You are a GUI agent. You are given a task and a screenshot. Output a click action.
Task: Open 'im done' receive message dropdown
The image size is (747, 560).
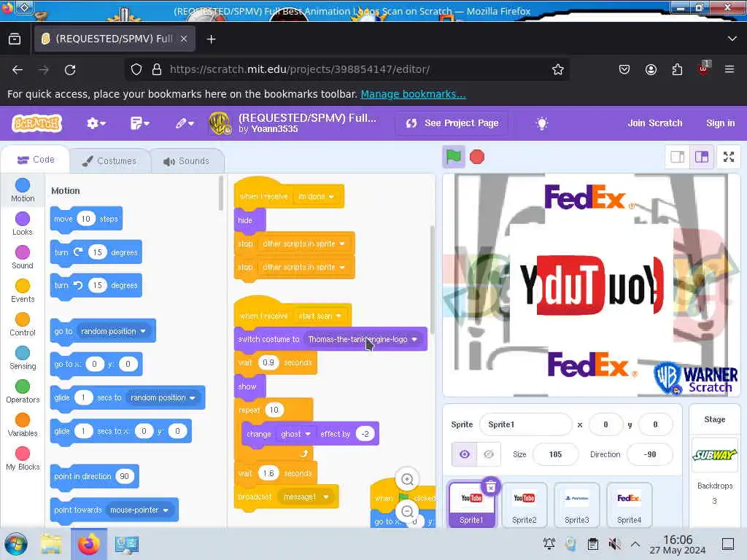316,196
